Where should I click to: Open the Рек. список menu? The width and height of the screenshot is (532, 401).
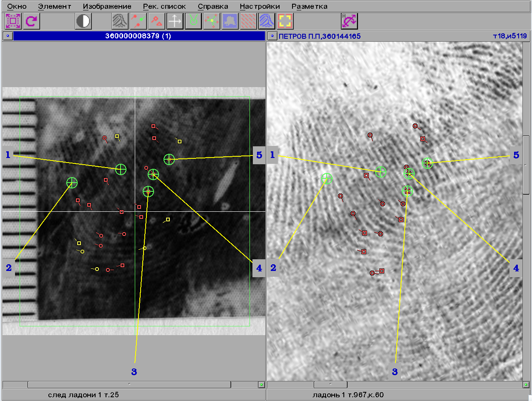pos(164,6)
